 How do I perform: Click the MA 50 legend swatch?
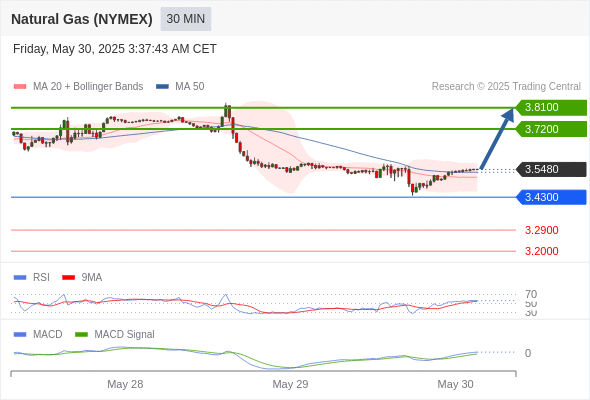point(162,87)
